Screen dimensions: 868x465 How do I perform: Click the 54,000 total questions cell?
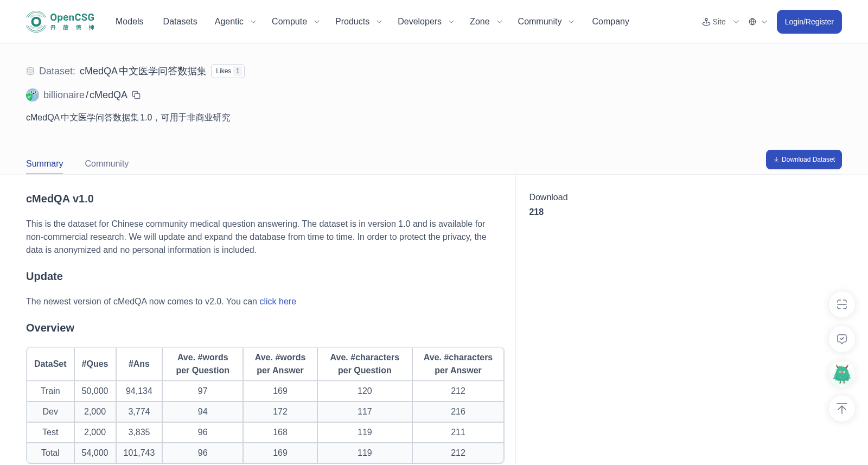tap(95, 453)
